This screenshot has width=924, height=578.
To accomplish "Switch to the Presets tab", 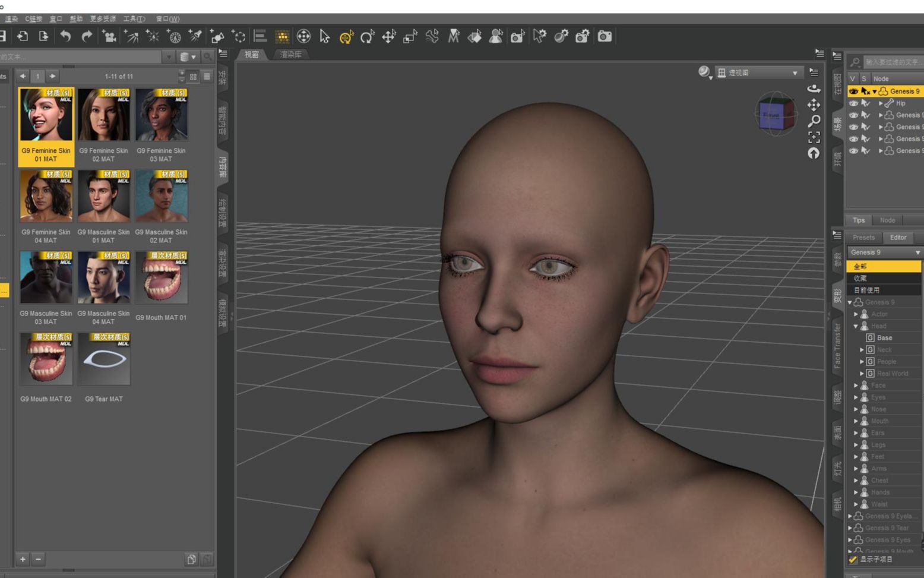I will click(x=863, y=238).
